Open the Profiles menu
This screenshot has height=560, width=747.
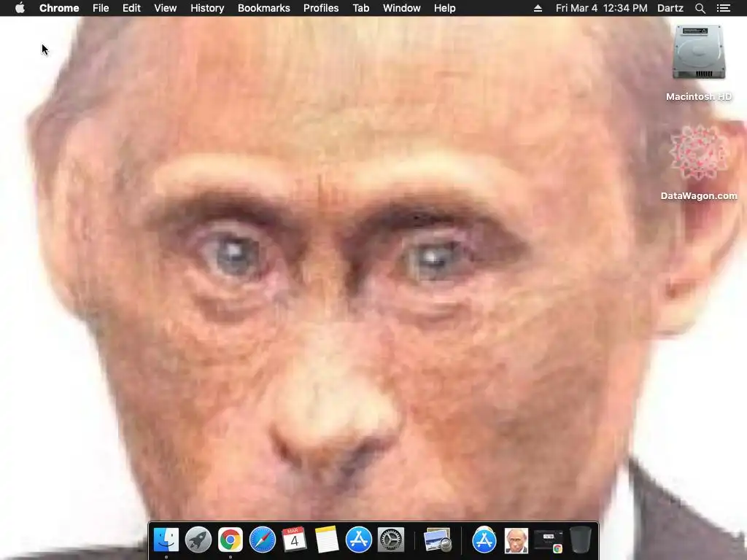point(321,8)
